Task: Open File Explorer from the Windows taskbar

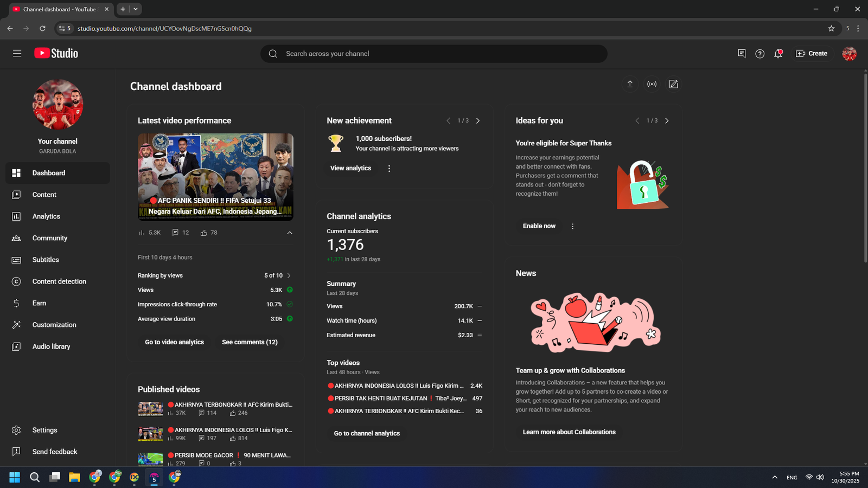Action: pyautogui.click(x=74, y=477)
